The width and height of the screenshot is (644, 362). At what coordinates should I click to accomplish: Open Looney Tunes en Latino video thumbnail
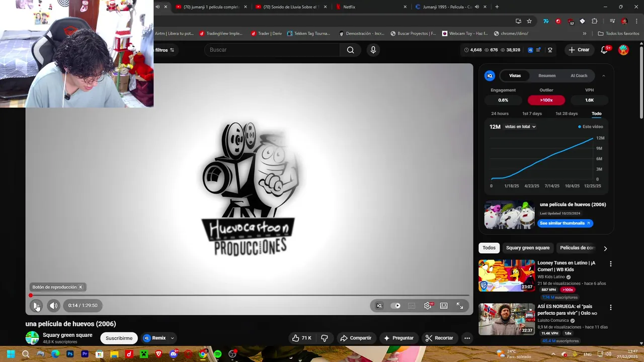[x=507, y=276]
